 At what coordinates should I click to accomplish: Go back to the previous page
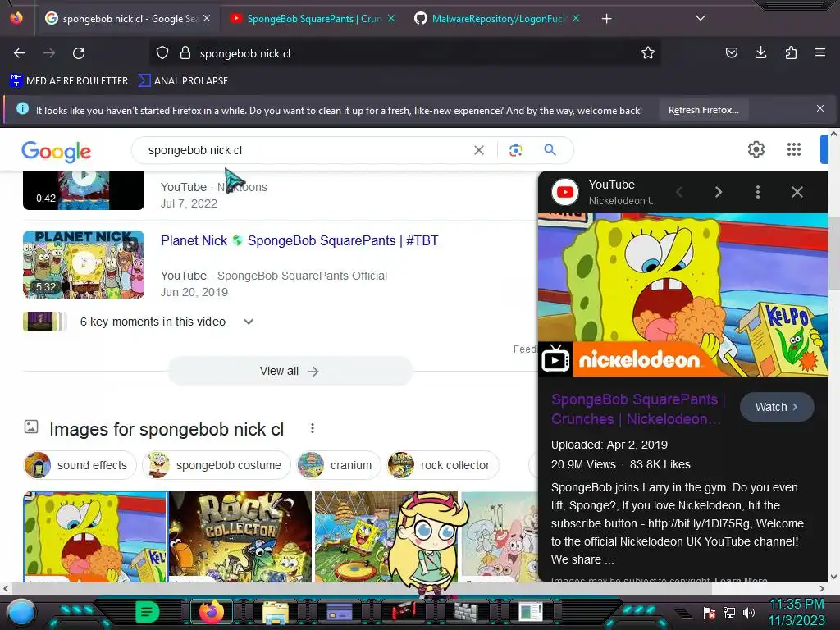pos(20,53)
